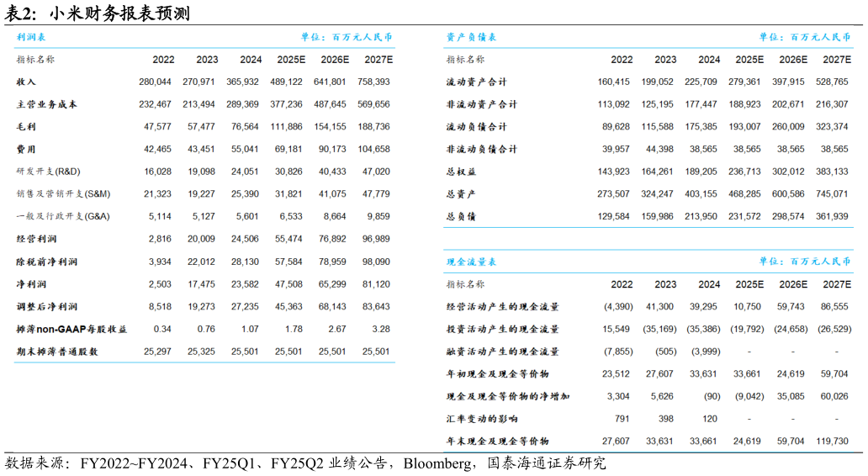
Task: Click the 研发开支(R&D) row label
Action: [x=48, y=172]
